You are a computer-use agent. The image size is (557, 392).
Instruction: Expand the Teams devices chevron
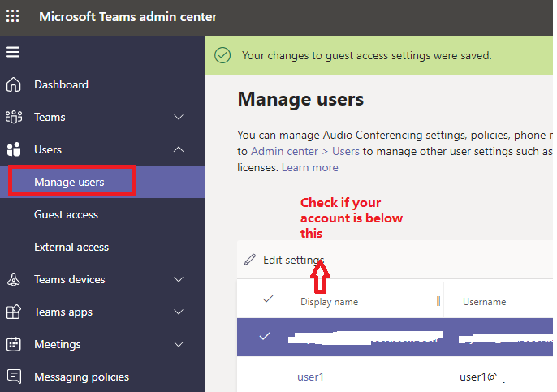179,279
